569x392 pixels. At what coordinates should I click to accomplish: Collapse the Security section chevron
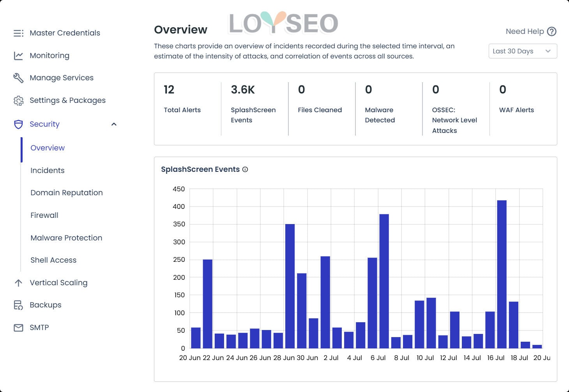[x=113, y=124]
